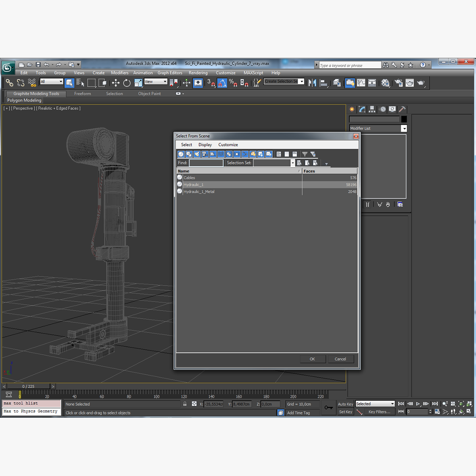Screen dimensions: 476x476
Task: Click the Render Production teapot icon
Action: pyautogui.click(x=420, y=83)
